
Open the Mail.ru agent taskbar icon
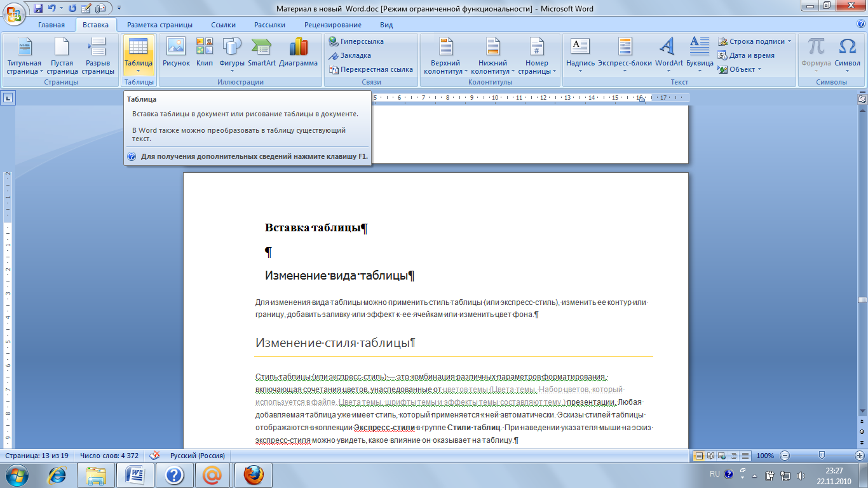pos(214,475)
